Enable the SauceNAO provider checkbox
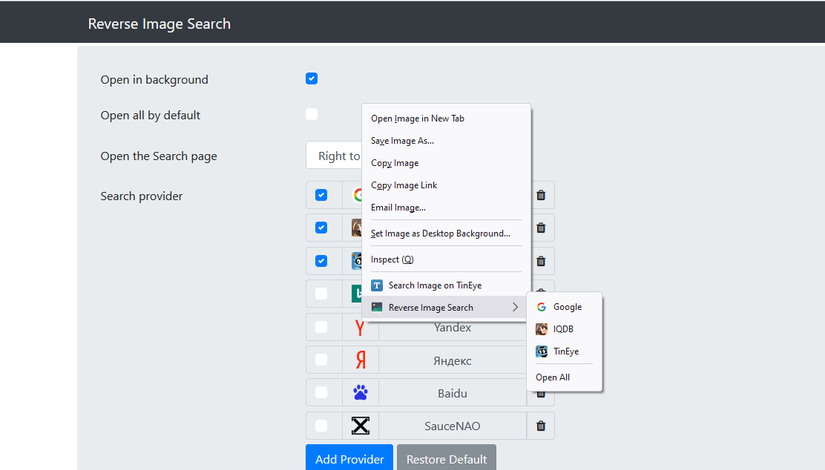Screen dimensions: 825x470 click(x=321, y=426)
